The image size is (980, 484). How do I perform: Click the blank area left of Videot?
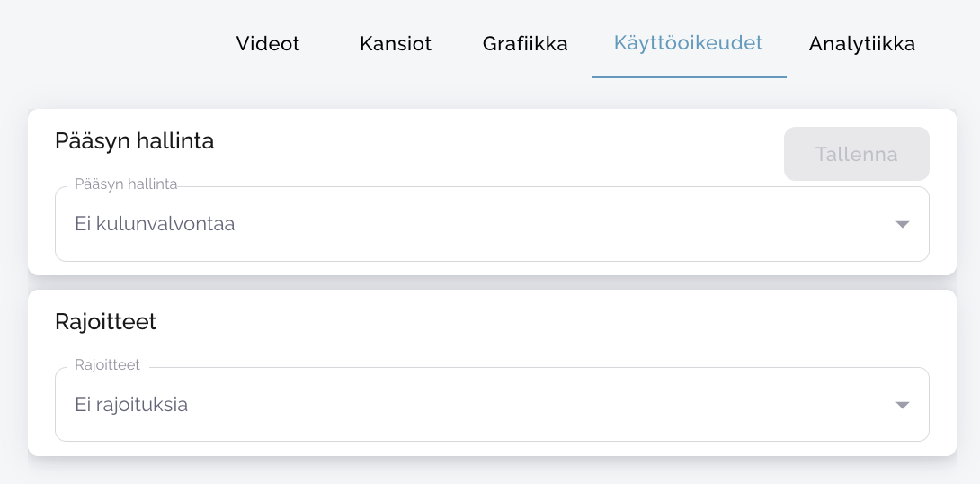(x=108, y=44)
